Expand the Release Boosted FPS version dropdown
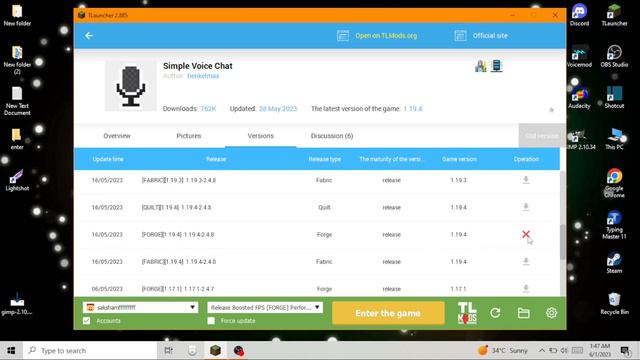The width and height of the screenshot is (640, 360). coord(265,307)
